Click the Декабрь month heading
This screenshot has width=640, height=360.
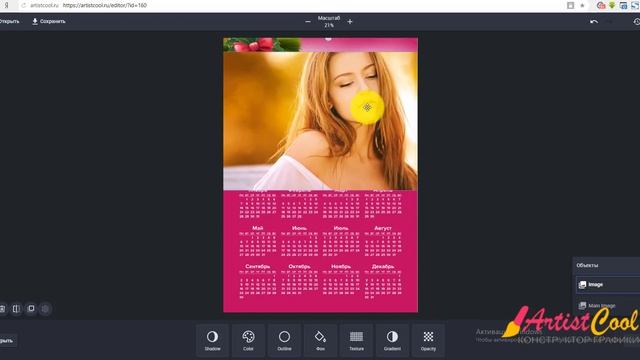[x=382, y=267]
